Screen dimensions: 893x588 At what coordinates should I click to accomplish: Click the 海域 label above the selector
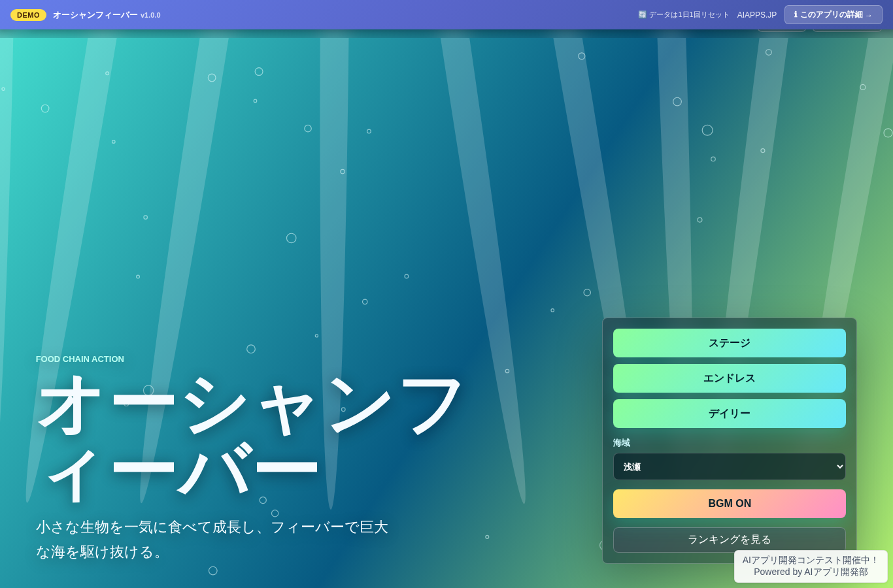622,443
